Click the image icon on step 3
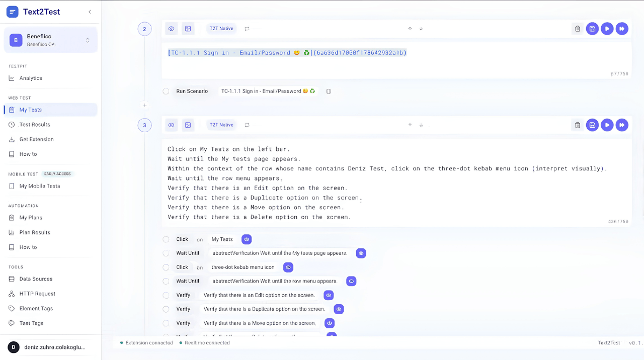The image size is (644, 362). (x=188, y=125)
